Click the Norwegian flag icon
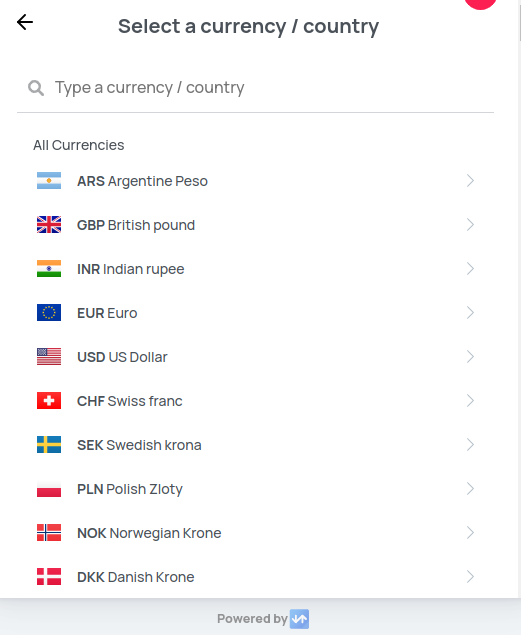The image size is (521, 635). 49,533
